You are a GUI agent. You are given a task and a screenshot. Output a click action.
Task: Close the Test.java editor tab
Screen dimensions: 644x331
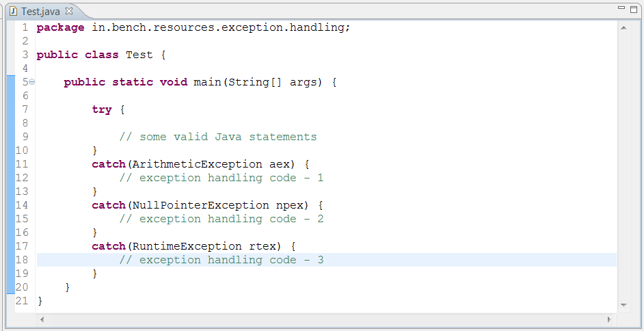click(x=69, y=11)
